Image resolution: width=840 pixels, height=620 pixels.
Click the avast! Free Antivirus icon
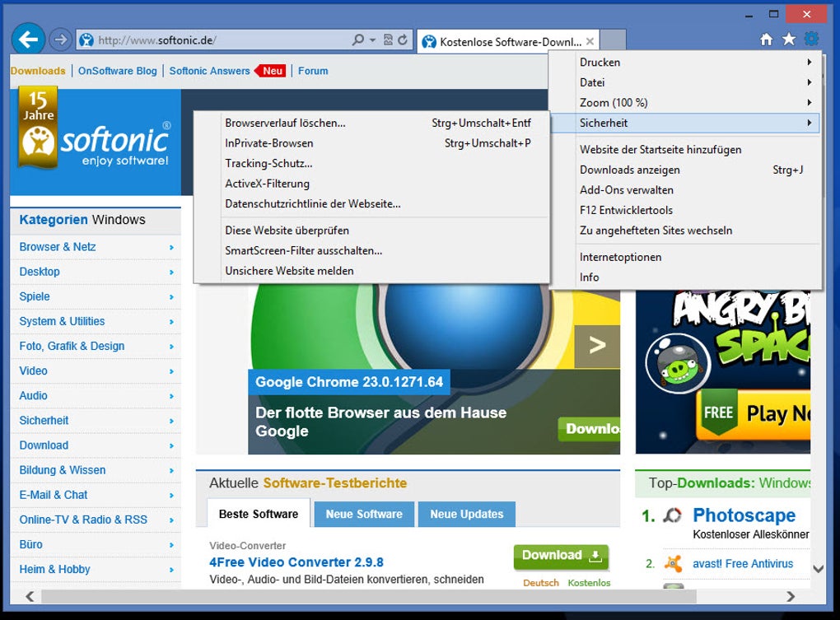tap(673, 563)
